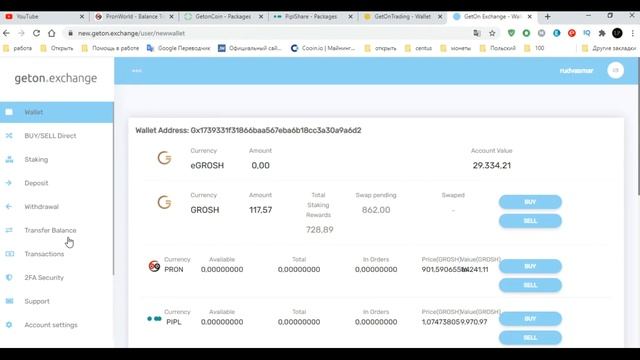640x360 pixels.
Task: Click BUY button for PRON
Action: [x=530, y=266]
